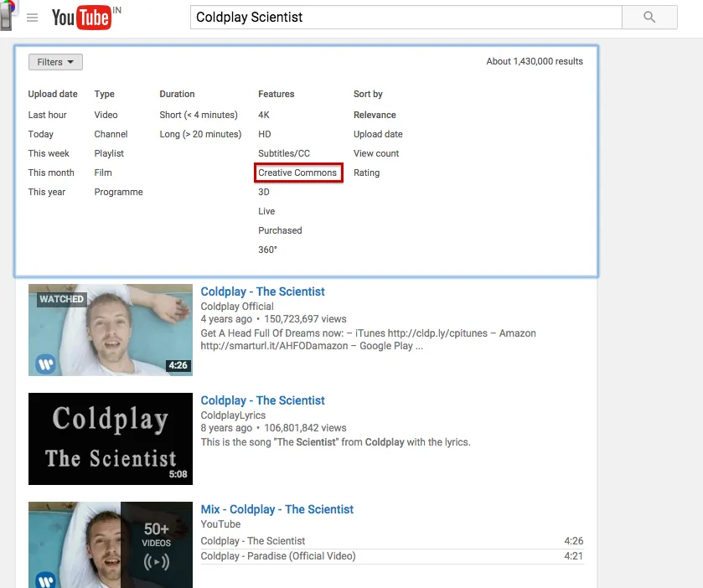This screenshot has height=588, width=703.
Task: Open the hamburger navigation menu
Action: [x=32, y=18]
